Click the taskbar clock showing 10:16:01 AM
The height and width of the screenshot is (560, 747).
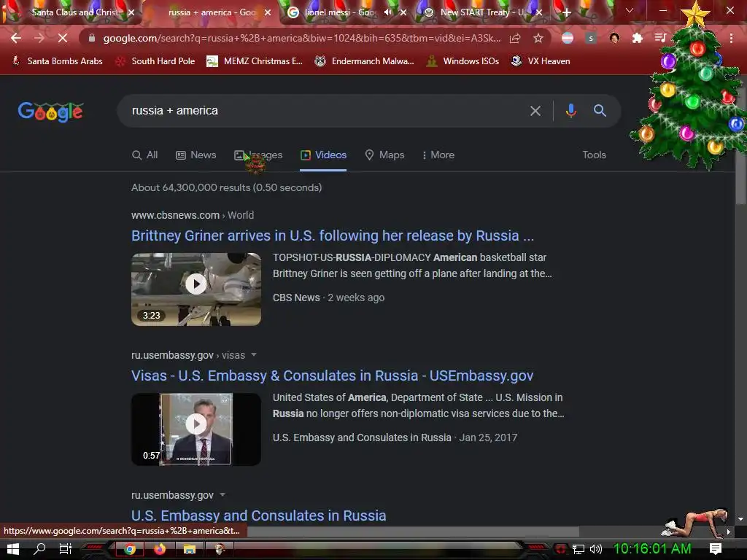pos(651,548)
